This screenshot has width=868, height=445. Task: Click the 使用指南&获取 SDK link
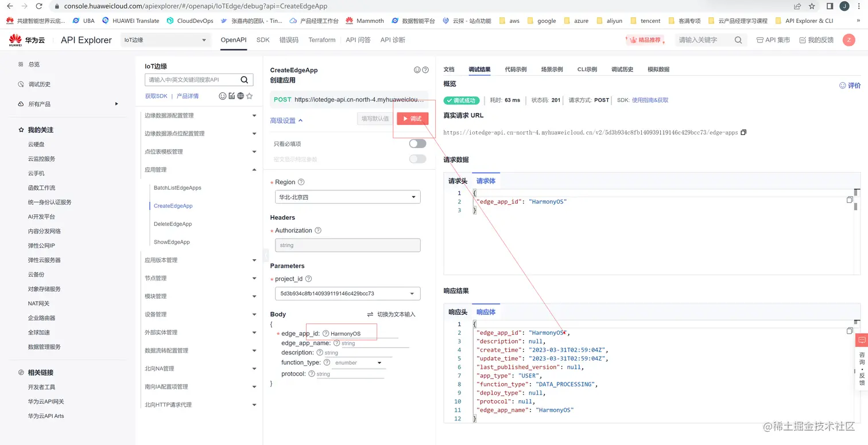click(650, 100)
